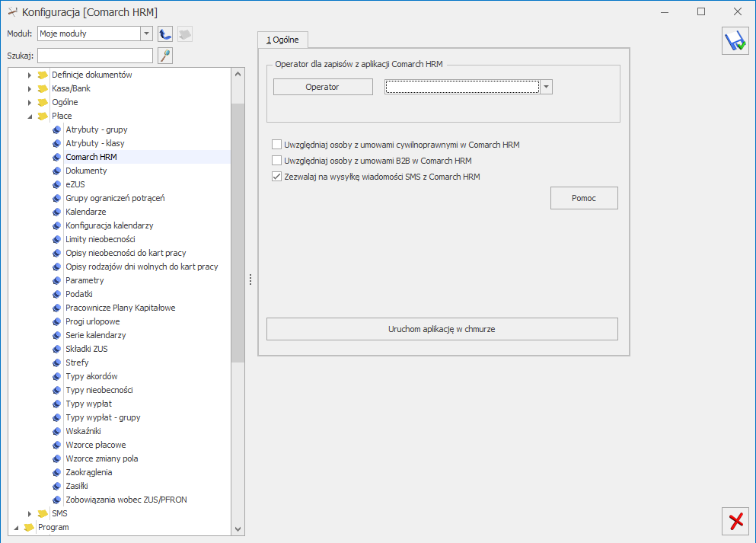Click the save configuration disk icon
This screenshot has width=756, height=543.
click(735, 41)
